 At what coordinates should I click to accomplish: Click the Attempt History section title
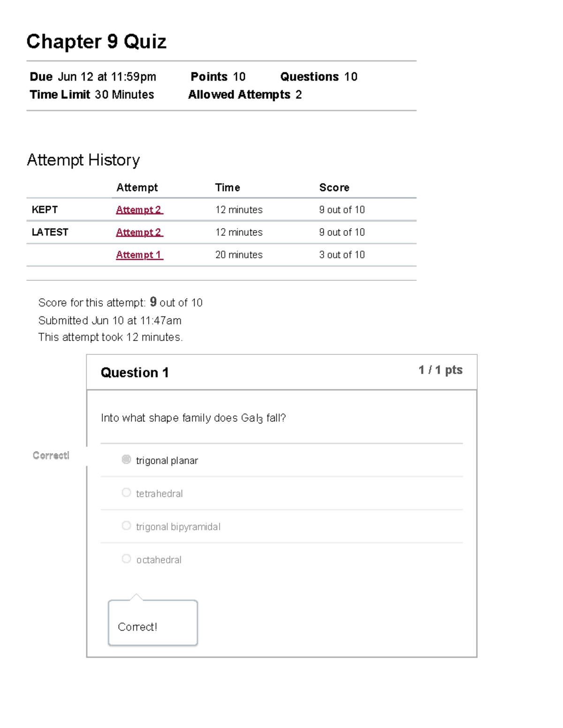pyautogui.click(x=84, y=160)
